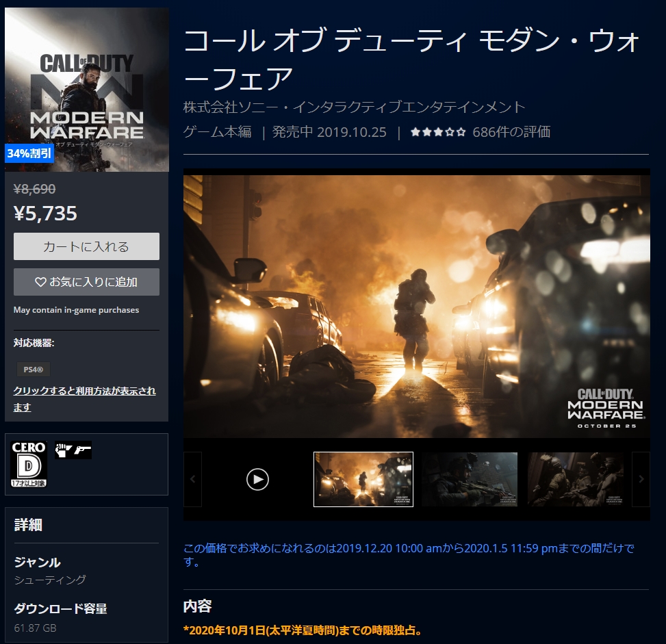Click the ジャンル label
This screenshot has height=644, width=666.
[38, 563]
